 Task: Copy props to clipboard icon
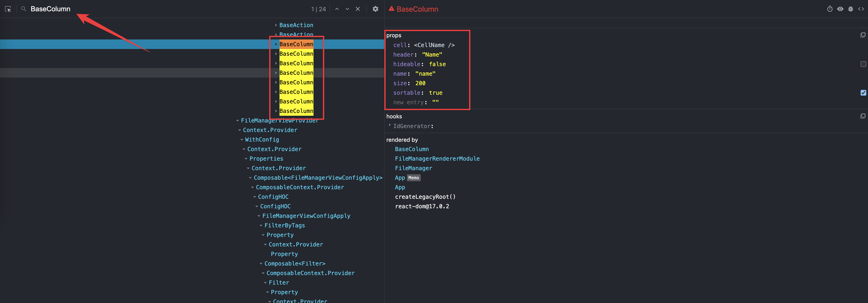pos(863,35)
